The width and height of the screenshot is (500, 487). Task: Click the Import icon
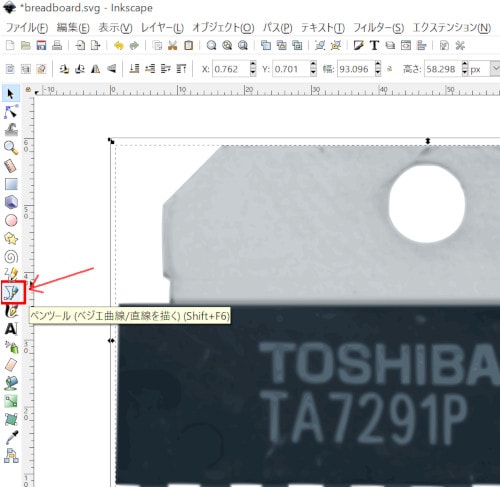[80, 45]
